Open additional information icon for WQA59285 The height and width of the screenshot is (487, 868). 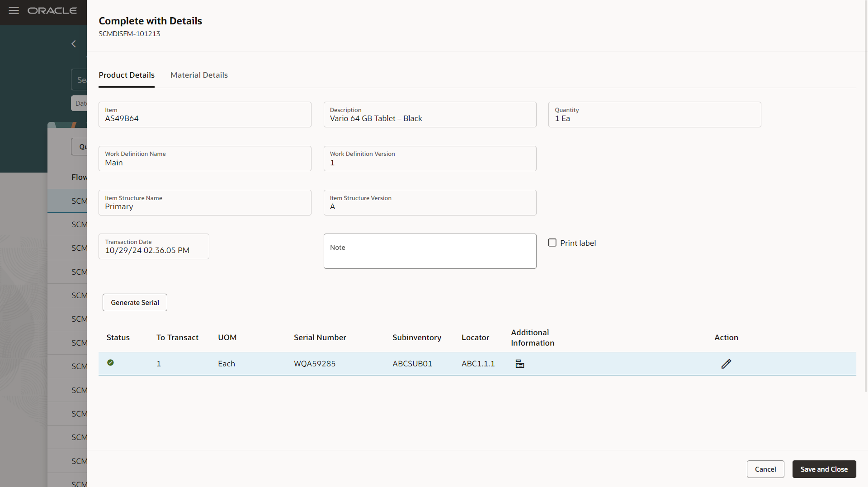(x=520, y=364)
